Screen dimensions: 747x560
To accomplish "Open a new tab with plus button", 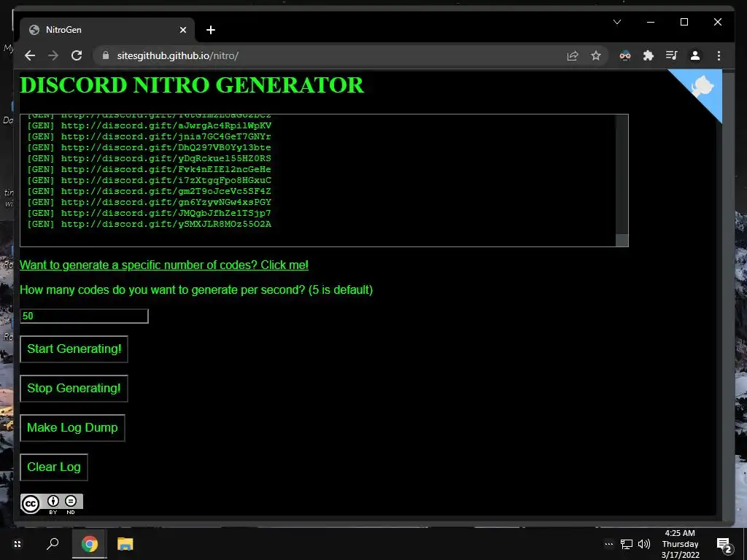I will [211, 30].
